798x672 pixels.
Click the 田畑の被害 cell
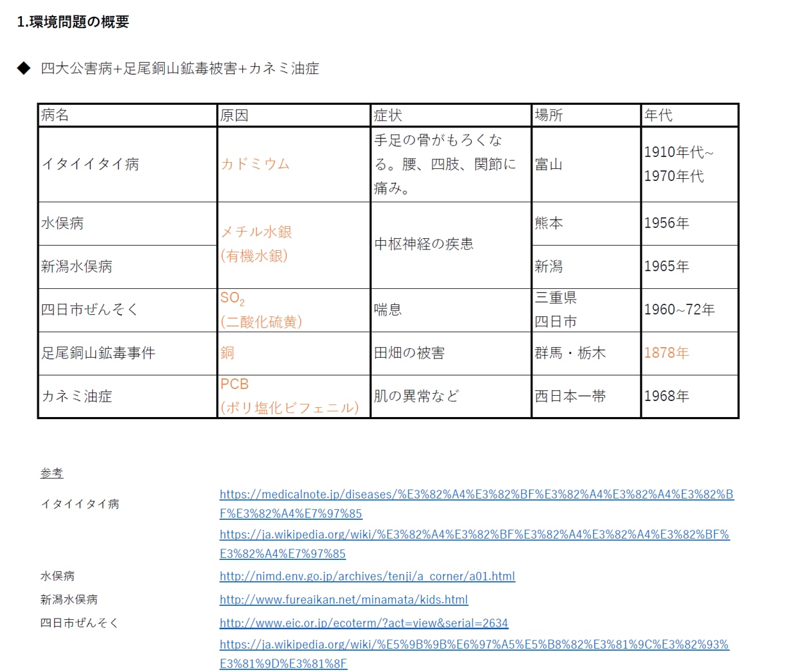(x=451, y=353)
